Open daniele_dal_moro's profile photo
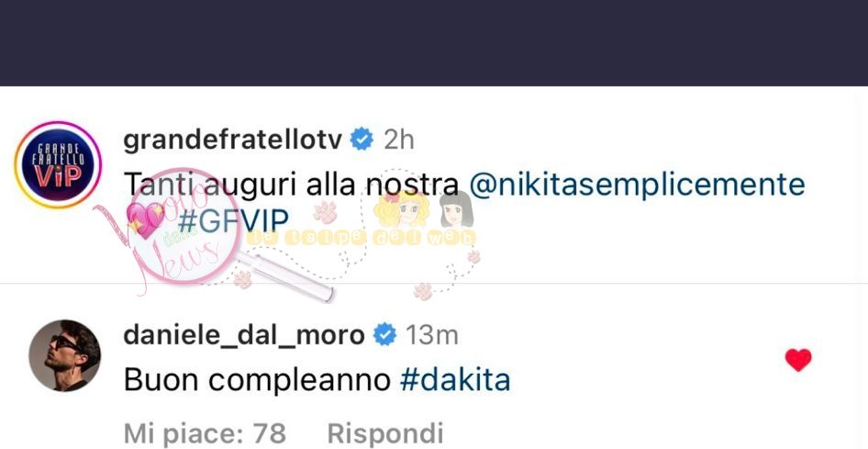Image resolution: width=868 pixels, height=449 pixels. 65,355
